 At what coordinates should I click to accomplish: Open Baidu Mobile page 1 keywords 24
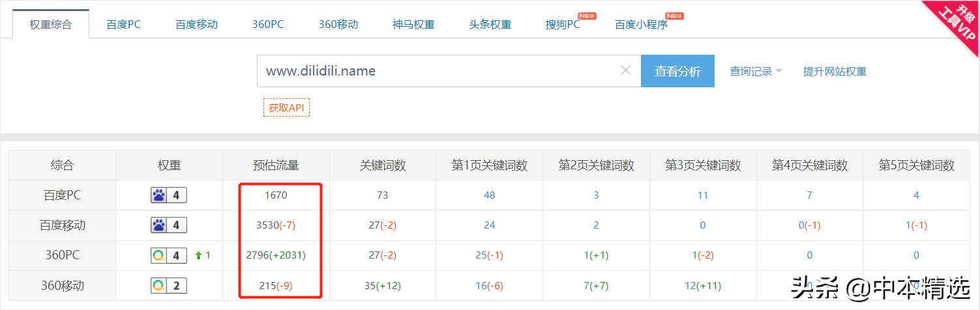click(490, 225)
